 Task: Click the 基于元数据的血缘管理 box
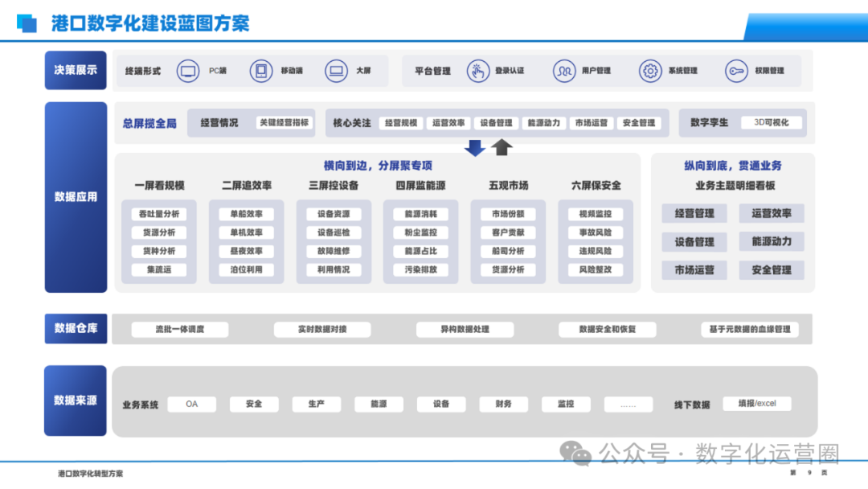[x=750, y=330]
